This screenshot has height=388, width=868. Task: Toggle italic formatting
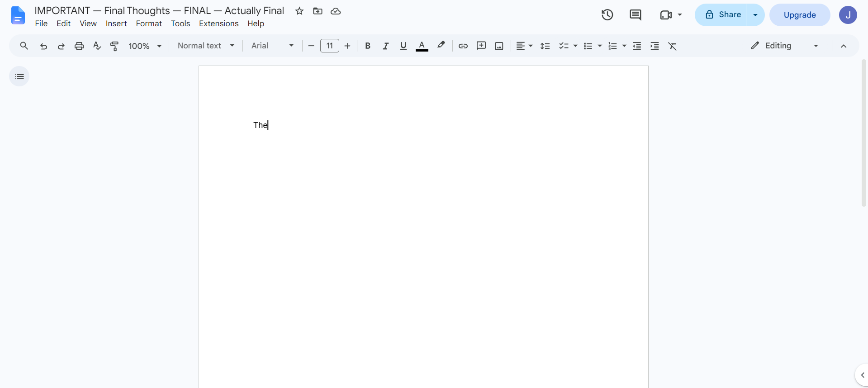coord(385,46)
